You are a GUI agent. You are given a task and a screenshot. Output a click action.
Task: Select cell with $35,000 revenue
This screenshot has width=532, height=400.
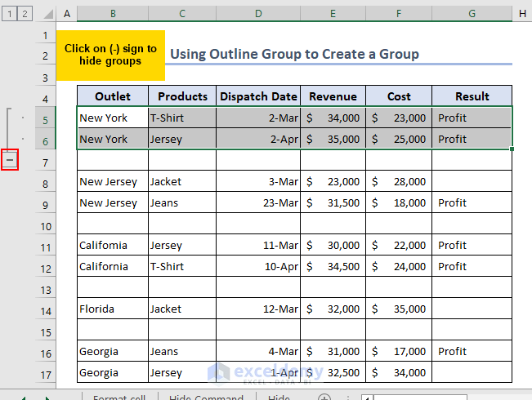pos(333,139)
